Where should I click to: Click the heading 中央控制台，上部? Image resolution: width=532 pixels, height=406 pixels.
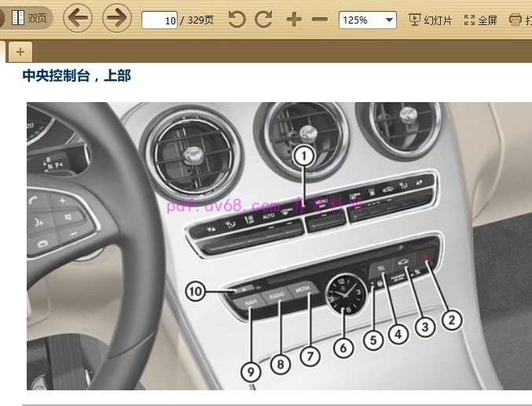tap(76, 76)
